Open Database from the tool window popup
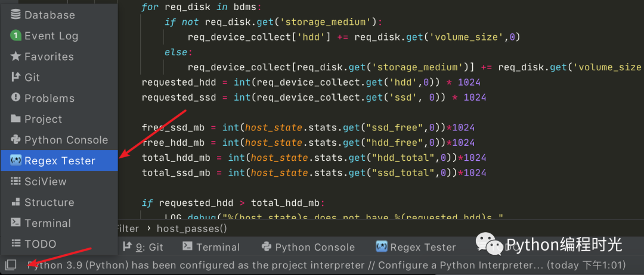The height and width of the screenshot is (275, 644). pos(49,15)
